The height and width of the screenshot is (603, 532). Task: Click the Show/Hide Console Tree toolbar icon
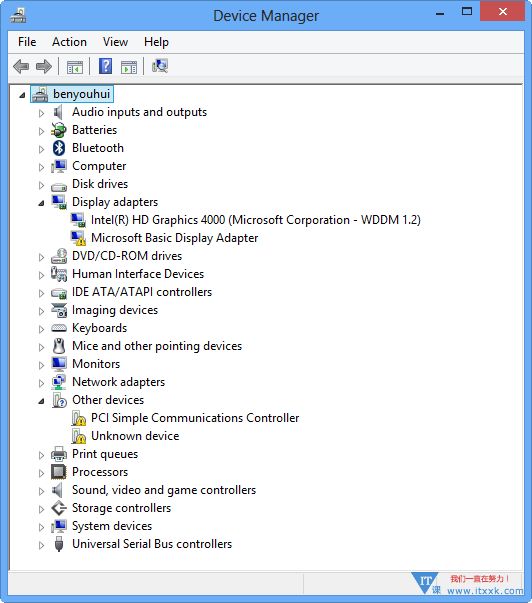[75, 67]
